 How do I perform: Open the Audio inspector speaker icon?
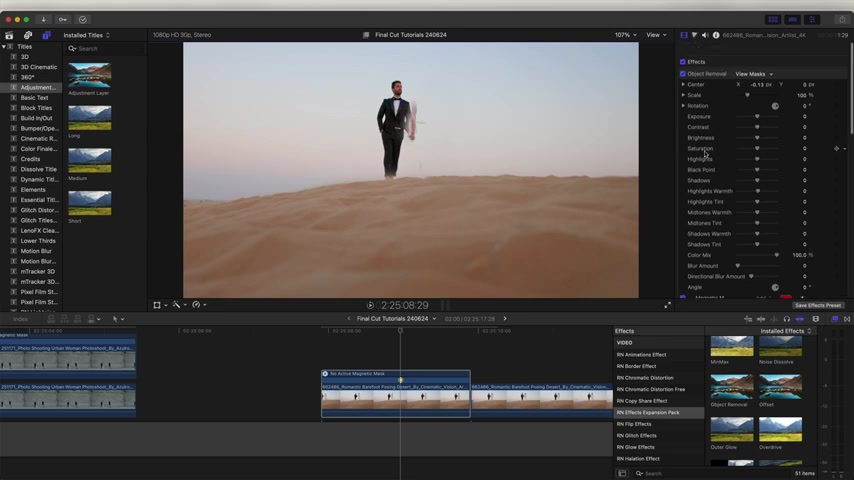pyautogui.click(x=705, y=35)
